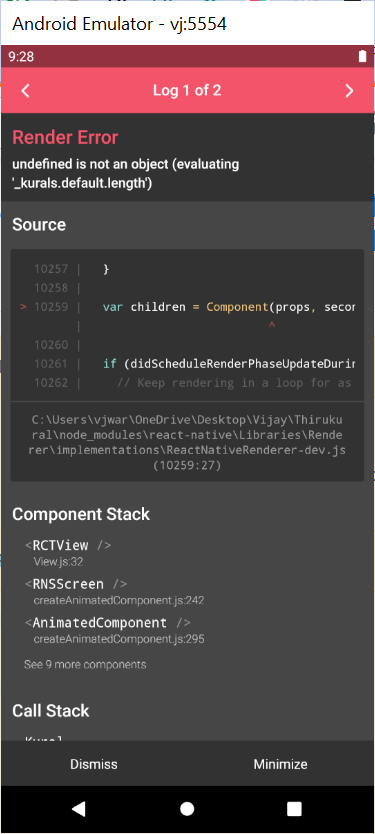This screenshot has height=834, width=375.
Task: Tap the Android recents square button
Action: 294,809
